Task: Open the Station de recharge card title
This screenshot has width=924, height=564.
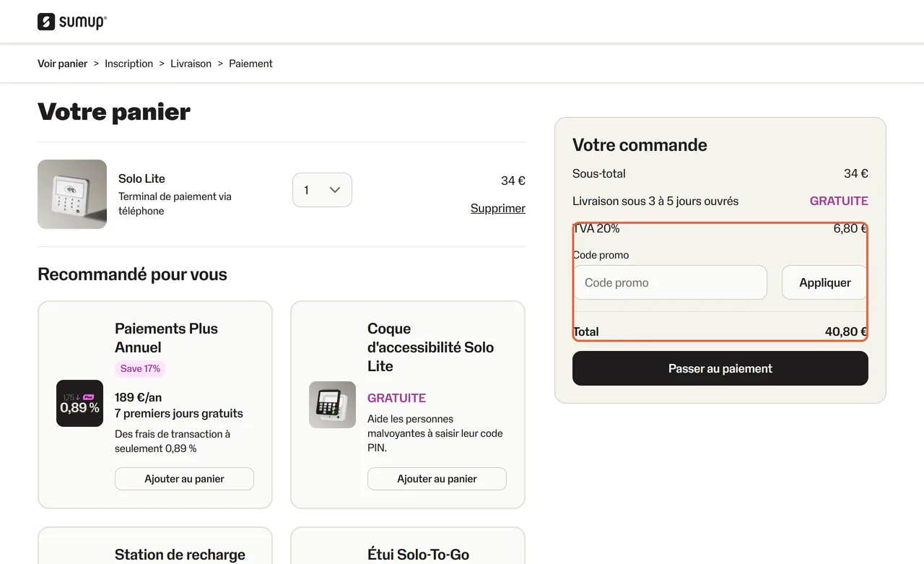Action: click(180, 555)
